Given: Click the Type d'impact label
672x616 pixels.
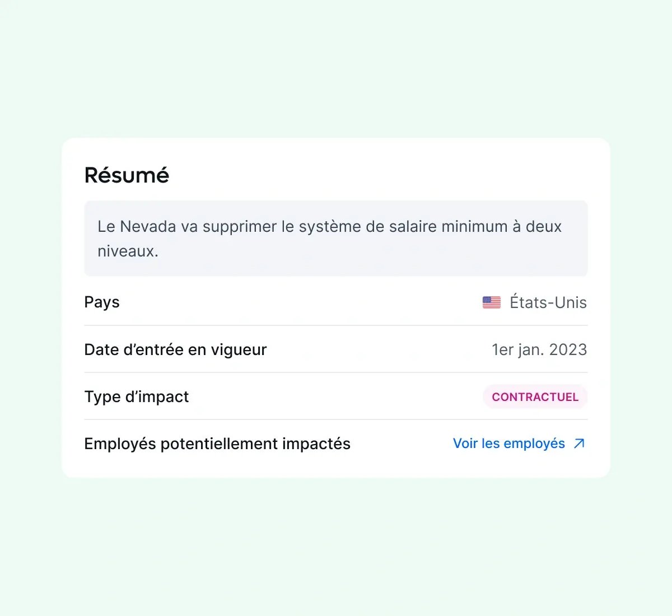Looking at the screenshot, I should coord(137,396).
